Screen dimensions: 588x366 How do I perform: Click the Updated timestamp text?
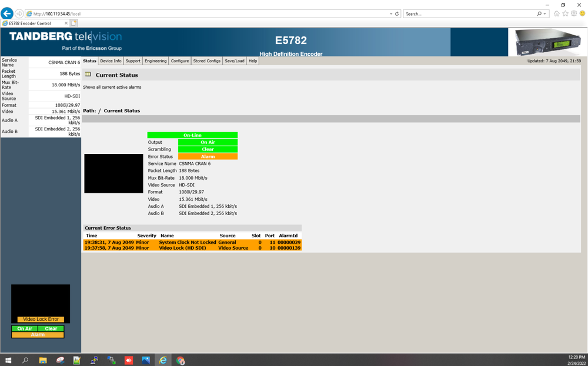point(554,61)
